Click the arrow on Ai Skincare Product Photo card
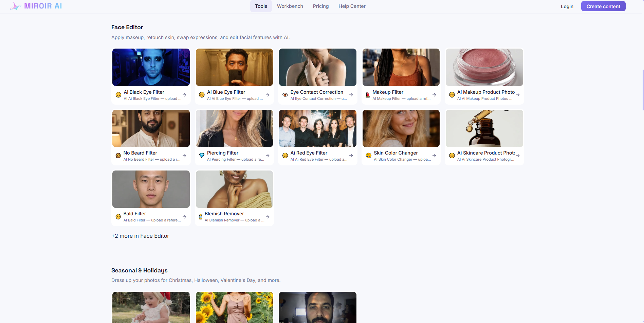Viewport: 644px width, 323px height. coord(518,156)
